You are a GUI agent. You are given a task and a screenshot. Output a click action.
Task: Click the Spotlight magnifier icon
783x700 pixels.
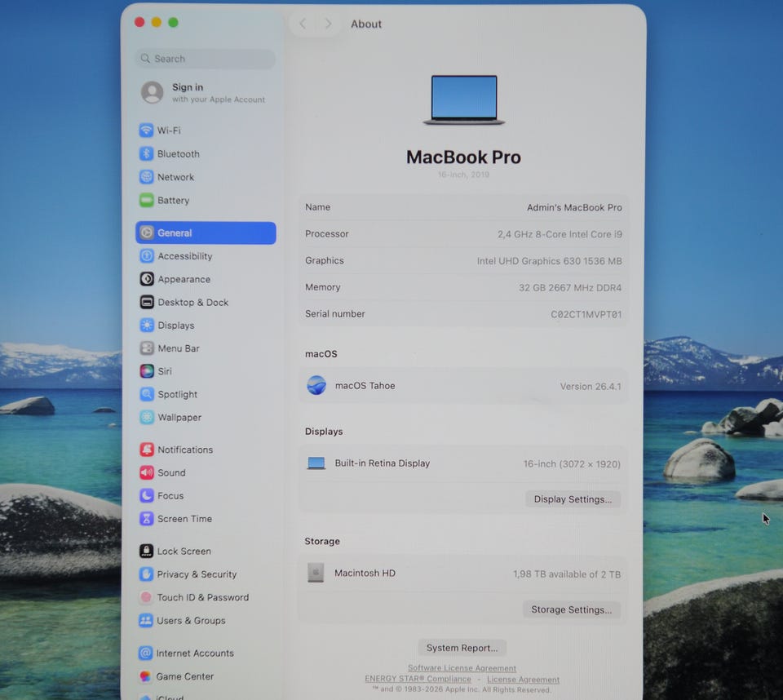[147, 394]
